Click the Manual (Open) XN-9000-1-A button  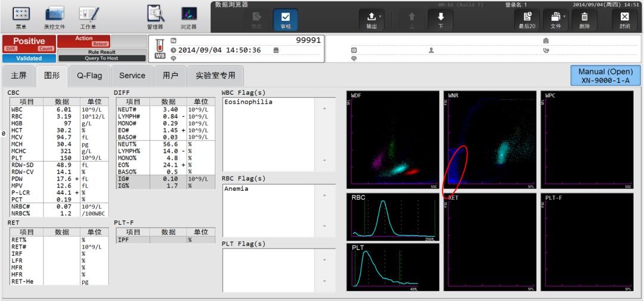605,76
